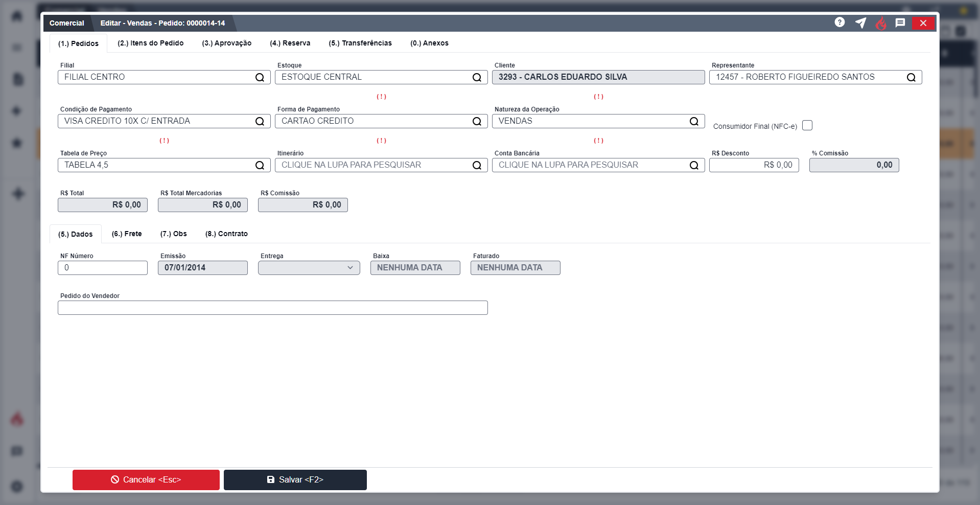Click Forma de Pagamento field

point(381,121)
